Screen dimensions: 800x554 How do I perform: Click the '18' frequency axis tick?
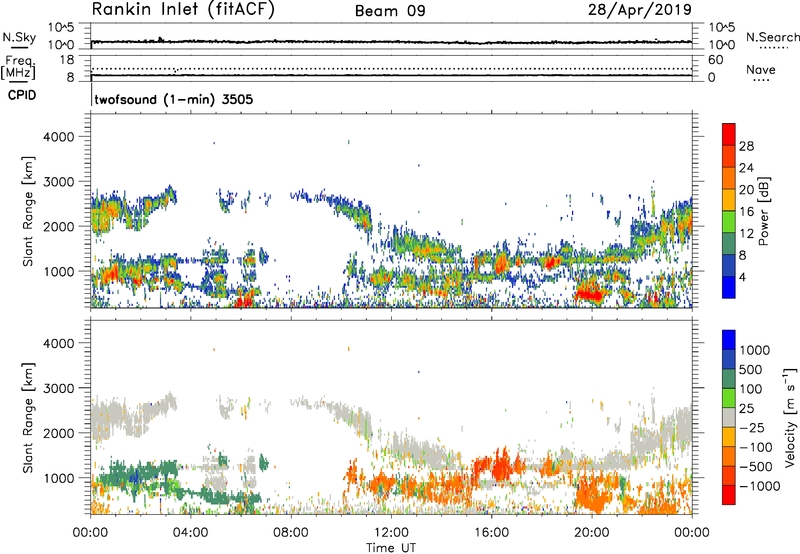coord(66,60)
